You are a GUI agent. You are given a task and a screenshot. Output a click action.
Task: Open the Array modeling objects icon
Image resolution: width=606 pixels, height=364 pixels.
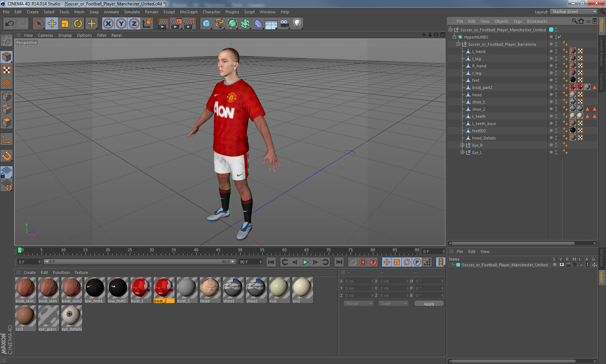[x=246, y=24]
